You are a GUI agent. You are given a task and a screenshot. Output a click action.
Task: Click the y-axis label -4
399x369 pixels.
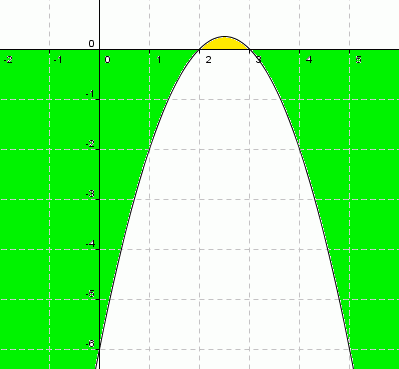[90, 244]
